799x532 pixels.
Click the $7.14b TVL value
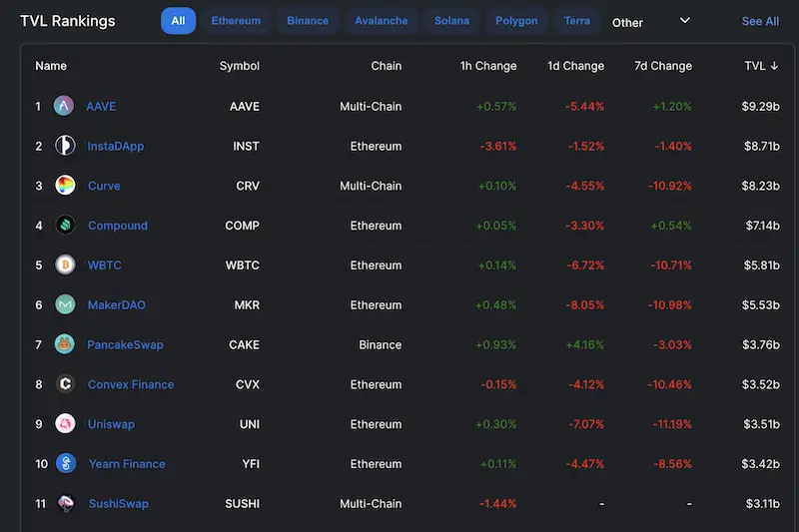pos(763,226)
